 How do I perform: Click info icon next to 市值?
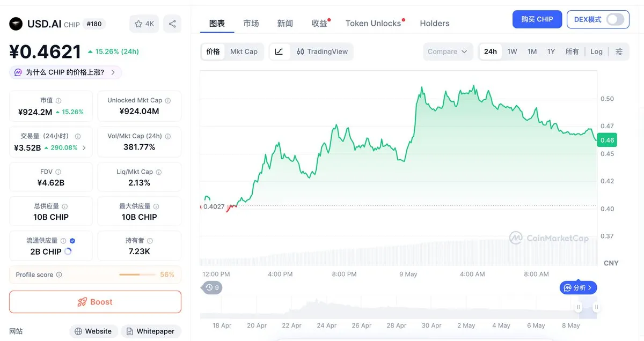[58, 100]
